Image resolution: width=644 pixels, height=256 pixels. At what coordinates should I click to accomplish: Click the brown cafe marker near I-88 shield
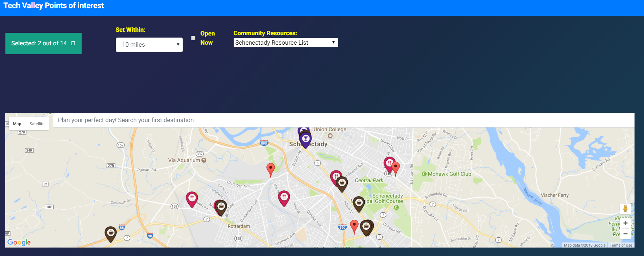(x=111, y=234)
